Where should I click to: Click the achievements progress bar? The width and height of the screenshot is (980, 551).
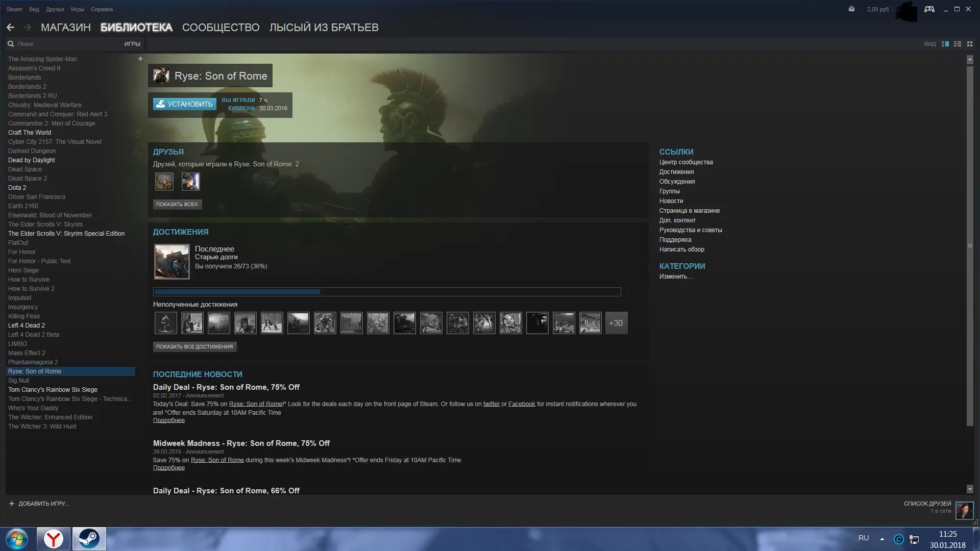pyautogui.click(x=387, y=292)
